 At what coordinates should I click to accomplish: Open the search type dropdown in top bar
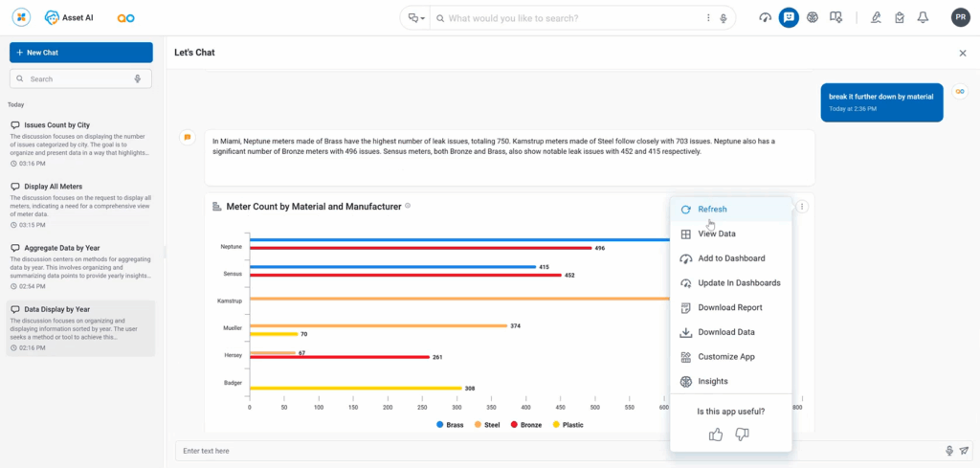[416, 18]
